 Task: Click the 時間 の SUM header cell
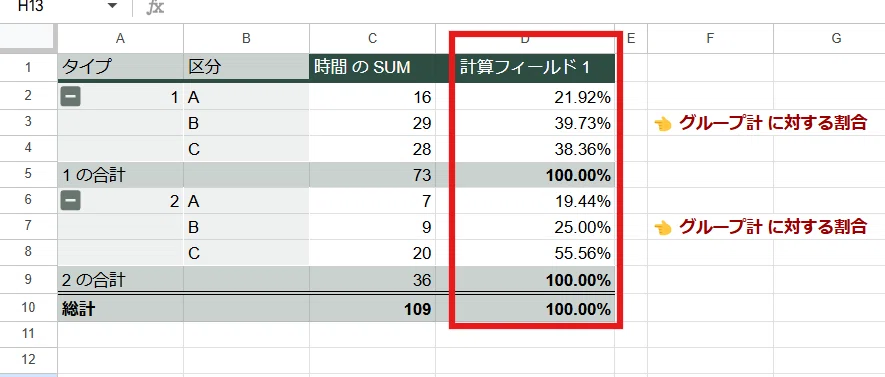coord(373,68)
